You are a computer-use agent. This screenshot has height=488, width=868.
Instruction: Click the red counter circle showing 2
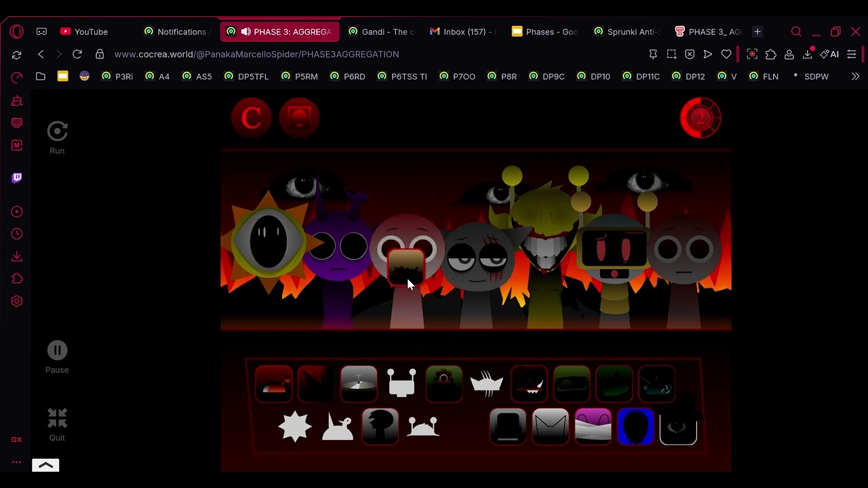click(701, 118)
